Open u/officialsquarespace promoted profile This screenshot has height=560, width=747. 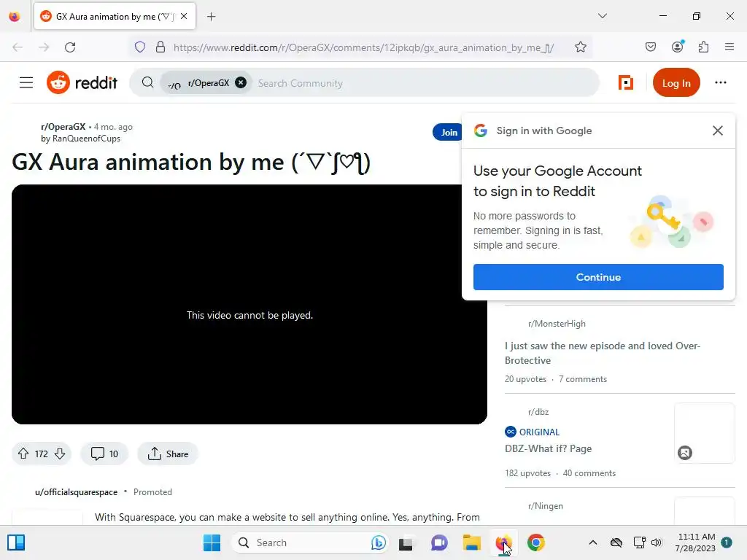(76, 492)
